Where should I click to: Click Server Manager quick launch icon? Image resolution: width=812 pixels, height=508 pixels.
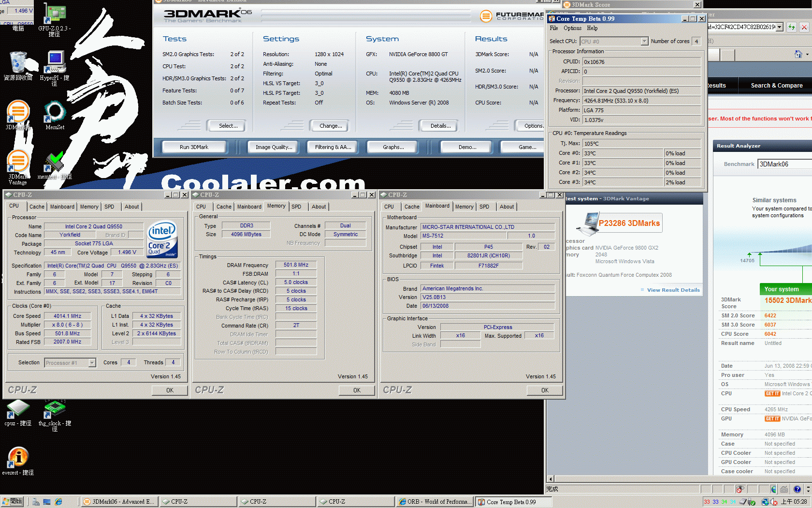pos(36,502)
